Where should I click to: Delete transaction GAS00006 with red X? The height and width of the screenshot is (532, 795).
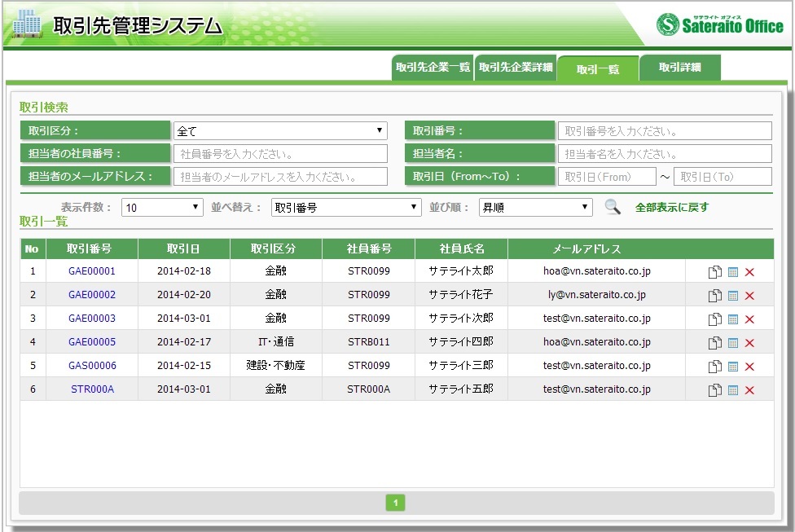[x=749, y=367]
